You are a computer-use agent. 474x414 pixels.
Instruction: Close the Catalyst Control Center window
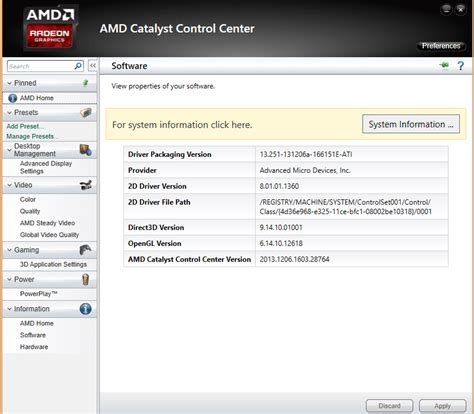click(461, 10)
